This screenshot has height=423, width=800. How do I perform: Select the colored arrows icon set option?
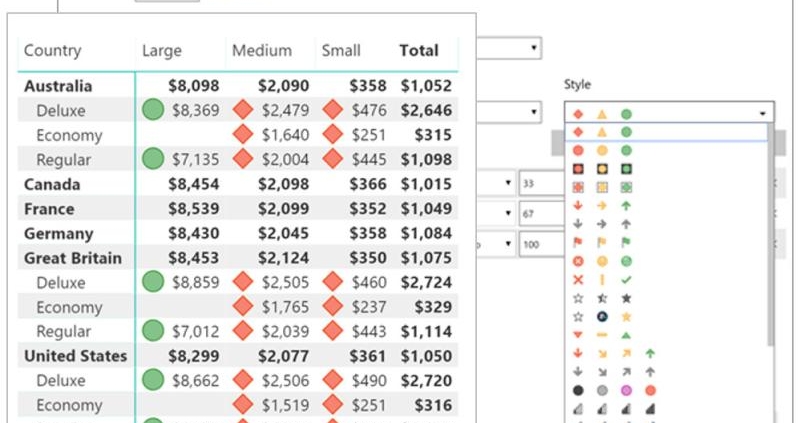(599, 204)
